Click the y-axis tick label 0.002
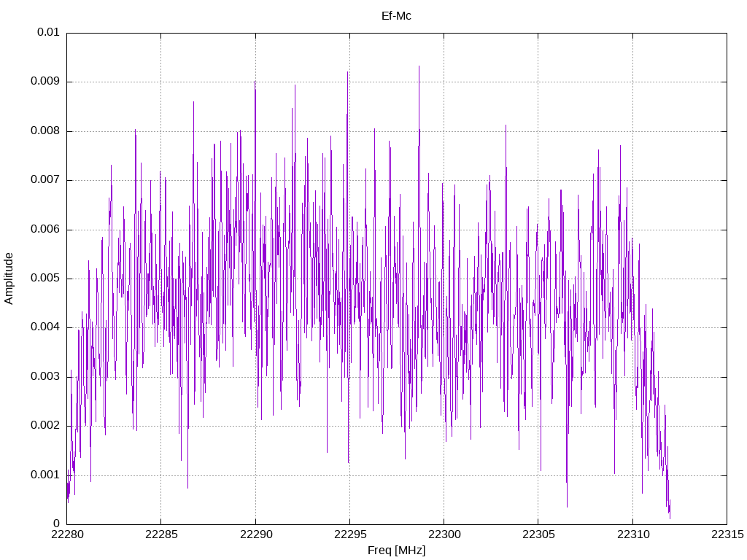The image size is (747, 560). pyautogui.click(x=45, y=426)
